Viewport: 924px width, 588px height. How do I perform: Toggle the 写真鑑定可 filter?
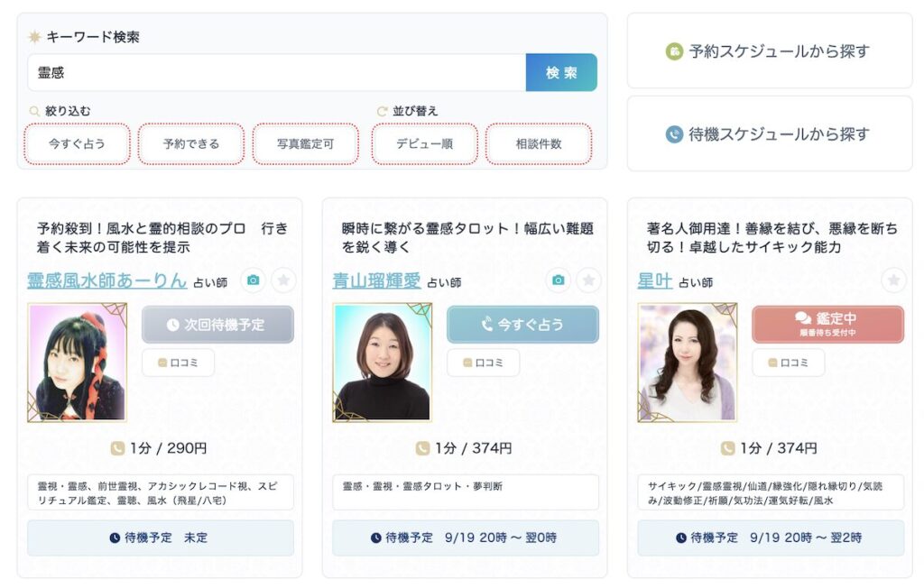click(305, 143)
